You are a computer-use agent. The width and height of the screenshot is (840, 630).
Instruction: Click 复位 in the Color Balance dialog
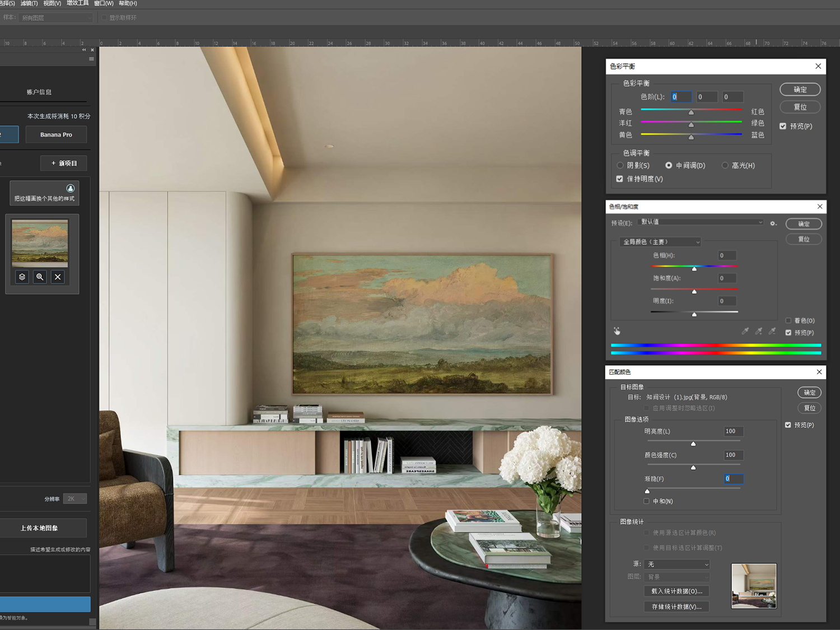pos(800,107)
